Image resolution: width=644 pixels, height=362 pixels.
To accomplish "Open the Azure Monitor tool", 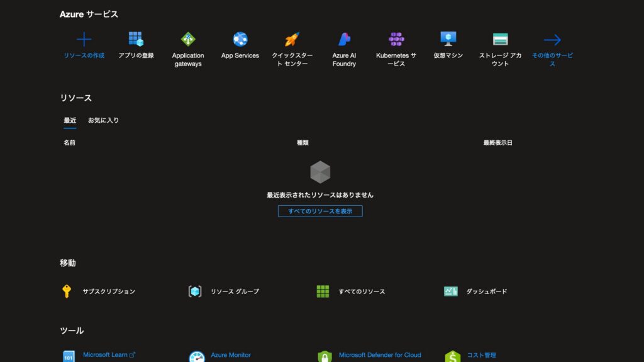I will tap(230, 355).
